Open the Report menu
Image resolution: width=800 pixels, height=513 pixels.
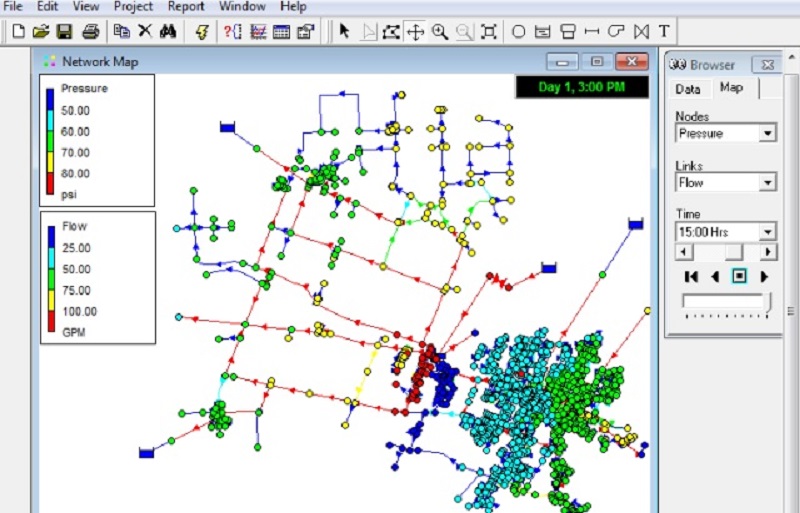coord(185,6)
